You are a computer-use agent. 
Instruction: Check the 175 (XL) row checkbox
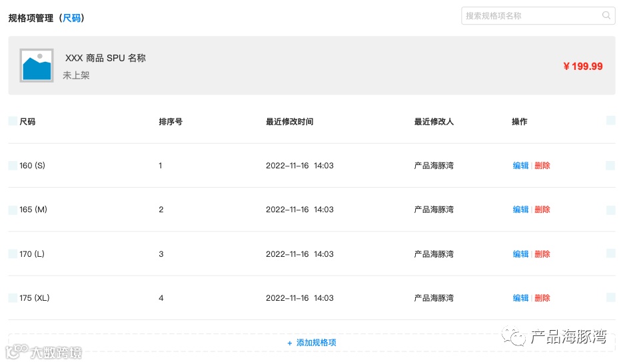13,297
